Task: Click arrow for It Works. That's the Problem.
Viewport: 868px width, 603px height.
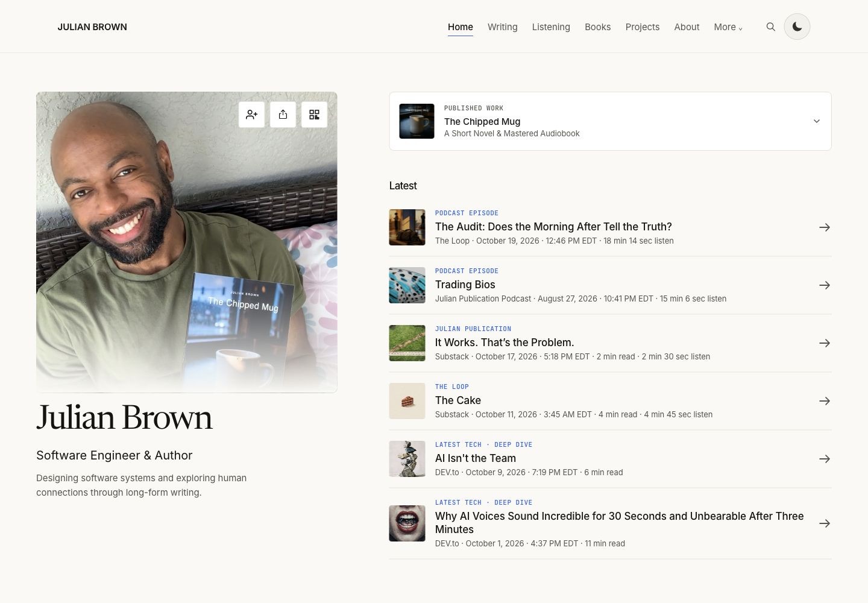Action: 825,343
